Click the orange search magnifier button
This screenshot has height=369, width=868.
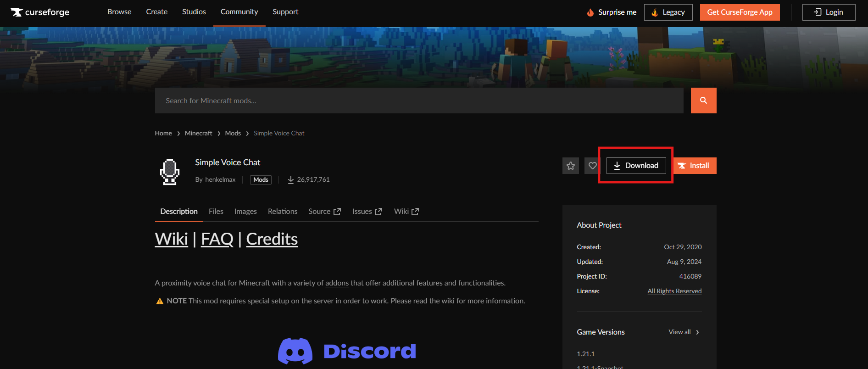coord(703,101)
